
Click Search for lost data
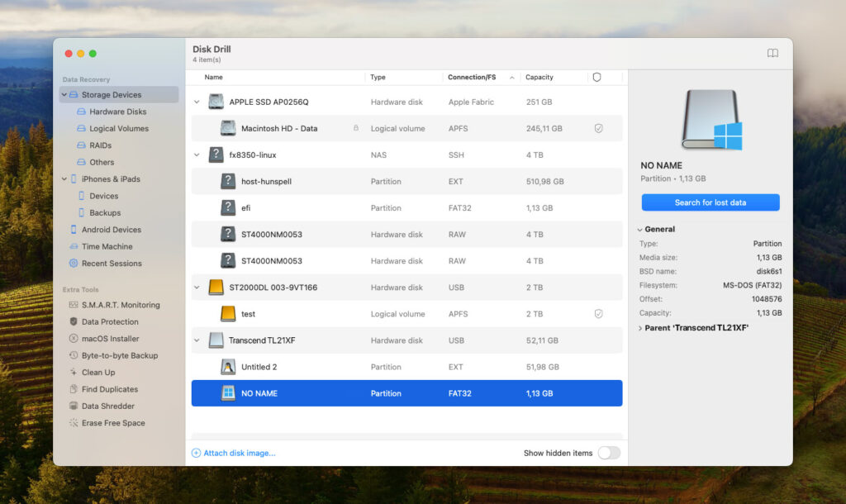coord(710,202)
